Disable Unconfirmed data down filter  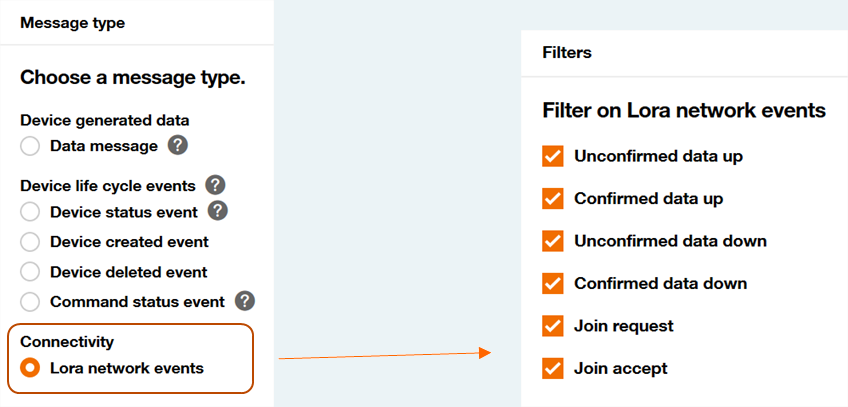click(x=553, y=241)
